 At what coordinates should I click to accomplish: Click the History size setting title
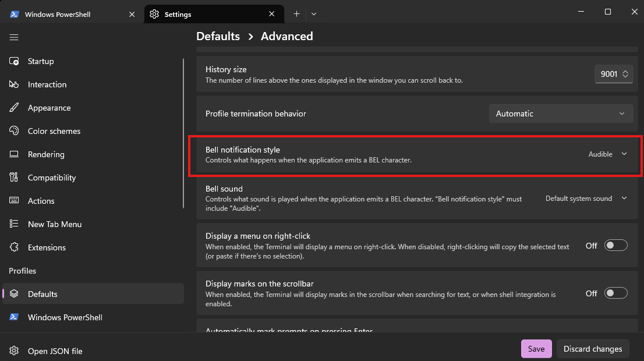click(226, 69)
